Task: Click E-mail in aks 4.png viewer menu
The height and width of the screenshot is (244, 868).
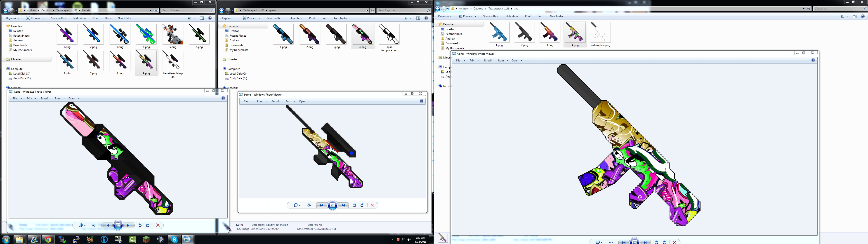Action: 488,61
